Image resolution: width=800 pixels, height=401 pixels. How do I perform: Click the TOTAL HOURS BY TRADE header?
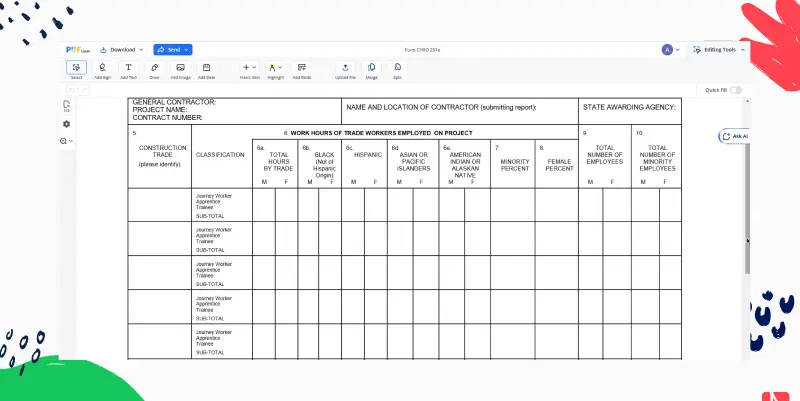278,161
